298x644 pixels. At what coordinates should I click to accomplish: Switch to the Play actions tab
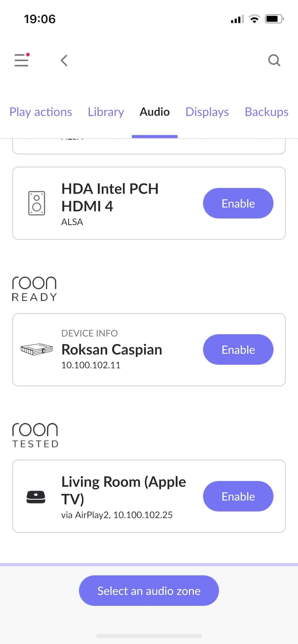(x=41, y=112)
